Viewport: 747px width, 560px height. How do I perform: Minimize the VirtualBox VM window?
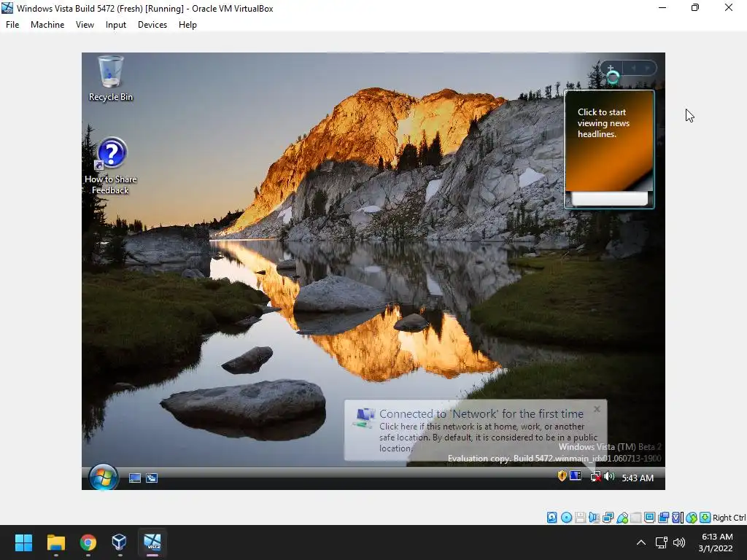click(662, 7)
